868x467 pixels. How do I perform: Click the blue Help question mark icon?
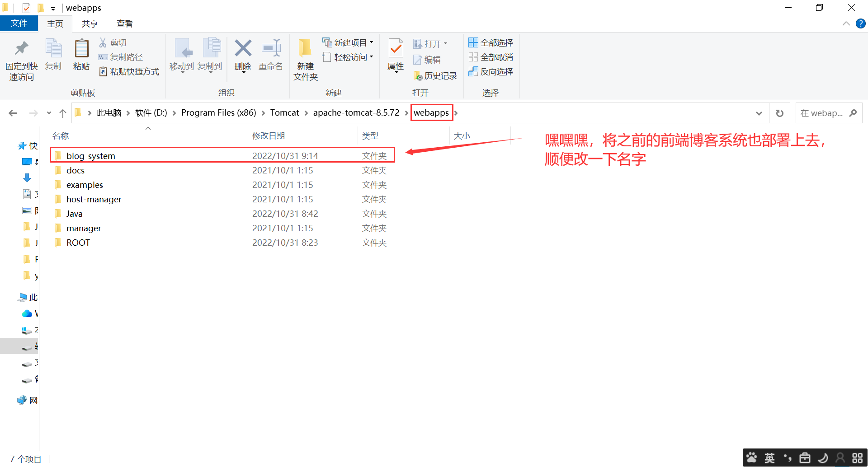pos(861,23)
